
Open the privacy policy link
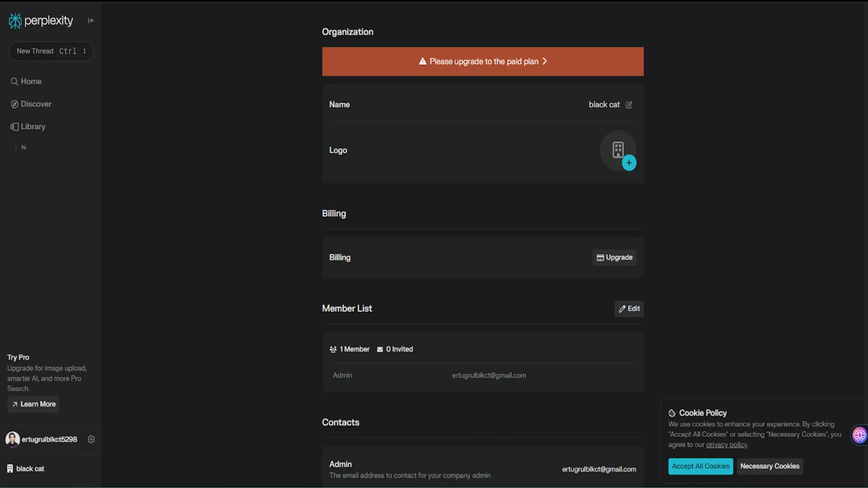tap(726, 445)
